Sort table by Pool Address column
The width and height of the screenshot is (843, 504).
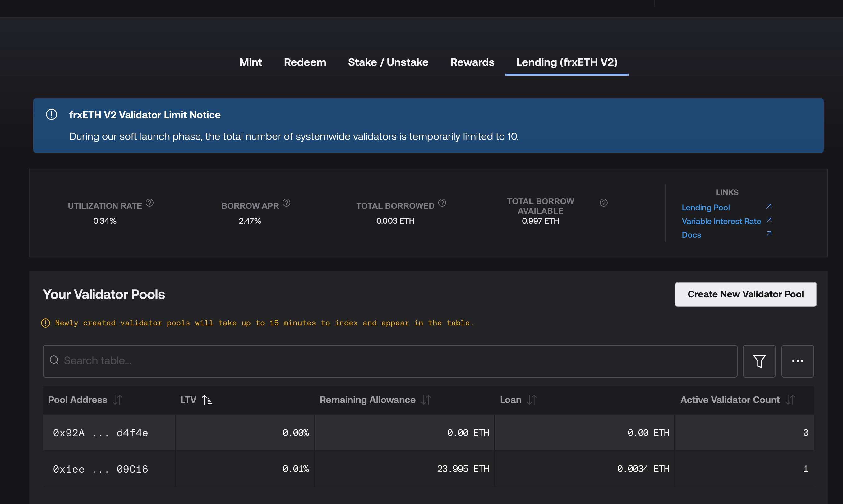click(x=117, y=400)
